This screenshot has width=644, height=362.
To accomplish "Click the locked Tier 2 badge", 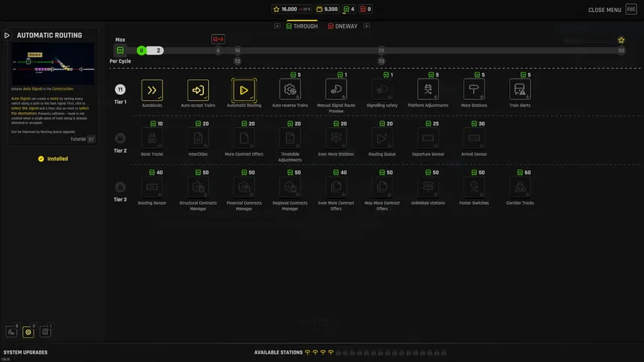I will tap(120, 138).
